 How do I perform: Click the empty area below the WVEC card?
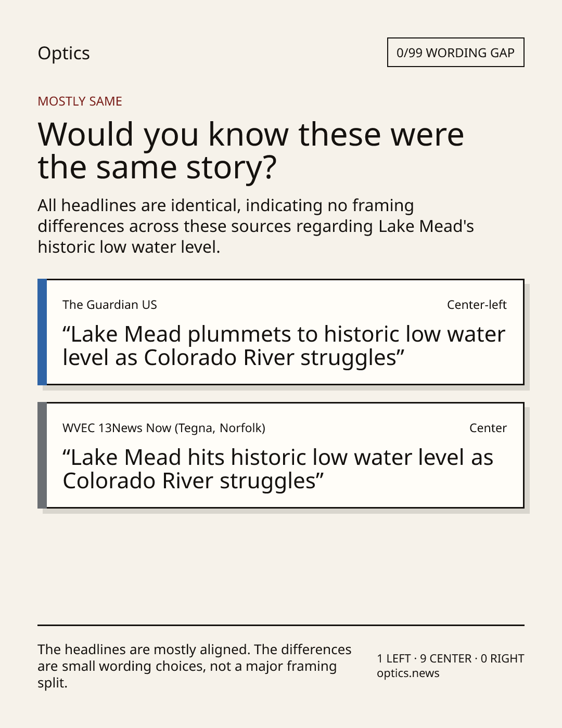coord(281,567)
